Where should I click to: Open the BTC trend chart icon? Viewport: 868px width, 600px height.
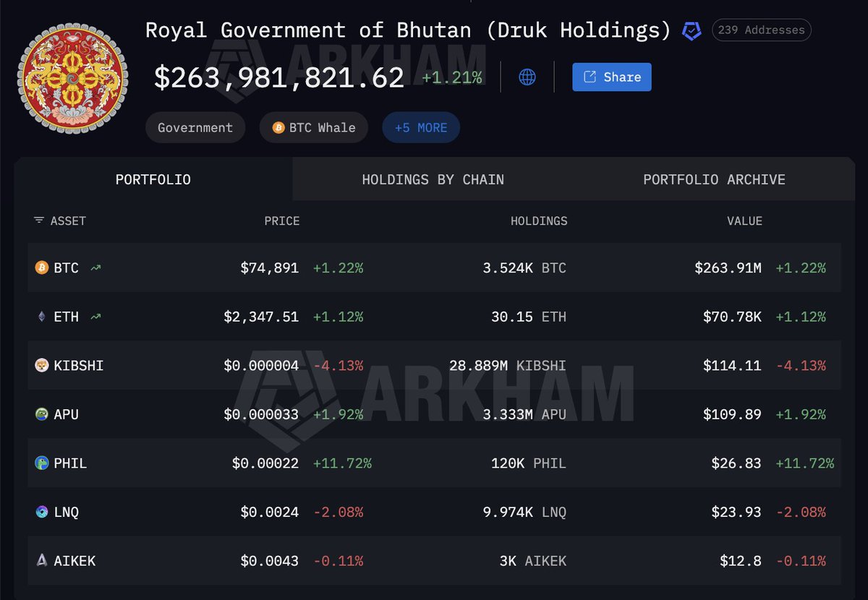tap(95, 268)
